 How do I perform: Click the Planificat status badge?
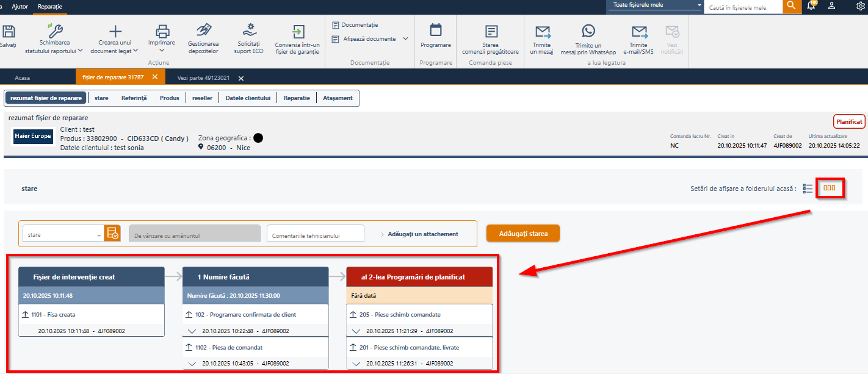coord(849,121)
